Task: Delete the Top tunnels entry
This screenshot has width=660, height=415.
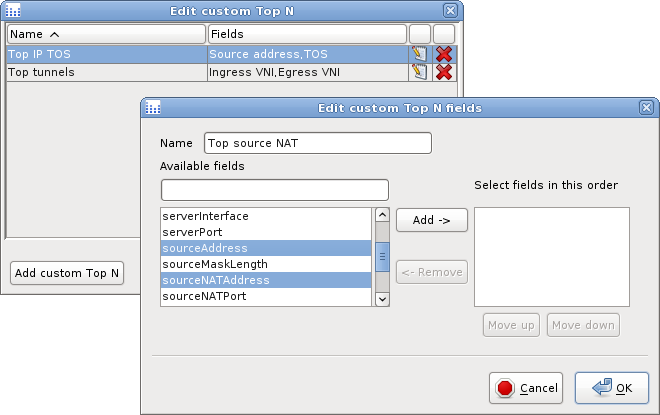Action: pyautogui.click(x=444, y=72)
